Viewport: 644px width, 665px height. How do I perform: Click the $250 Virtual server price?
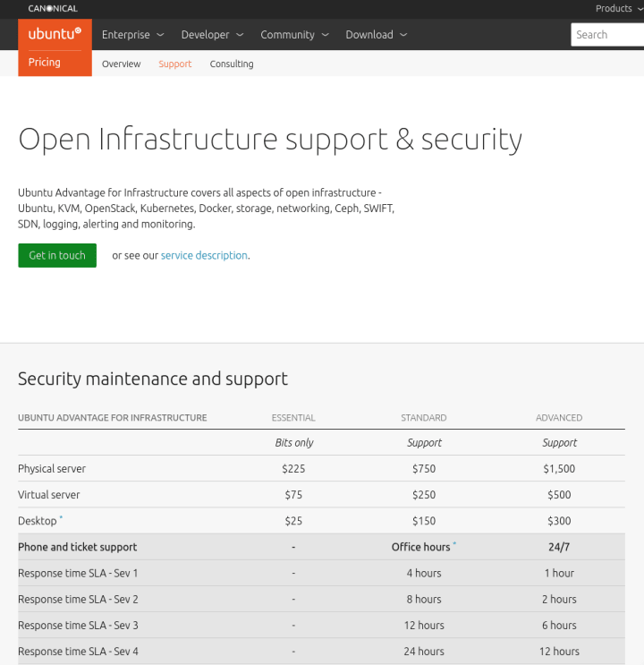424,495
